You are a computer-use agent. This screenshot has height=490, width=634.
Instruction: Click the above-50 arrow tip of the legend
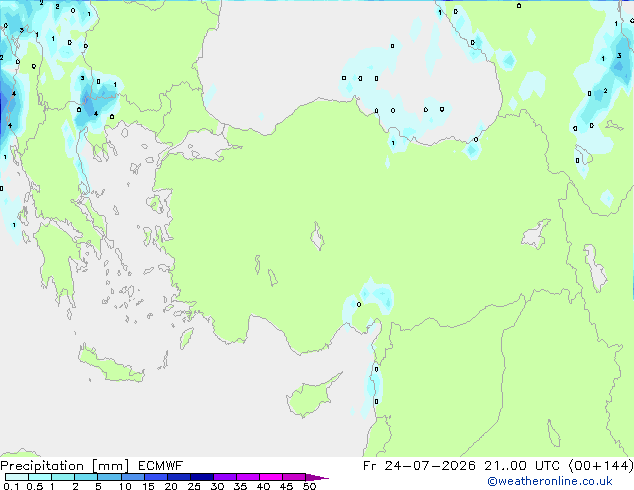317,477
